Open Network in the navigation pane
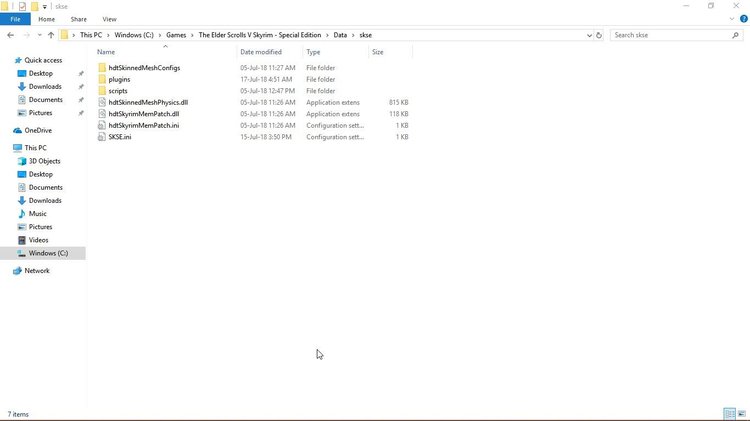The image size is (750, 421). (x=37, y=270)
